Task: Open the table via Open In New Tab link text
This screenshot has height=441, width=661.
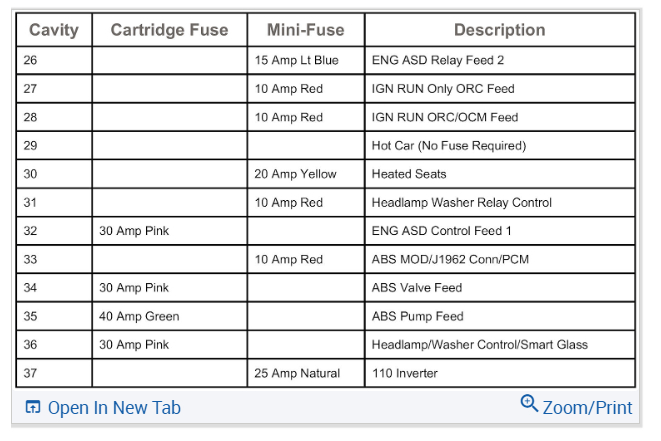Action: coord(114,408)
